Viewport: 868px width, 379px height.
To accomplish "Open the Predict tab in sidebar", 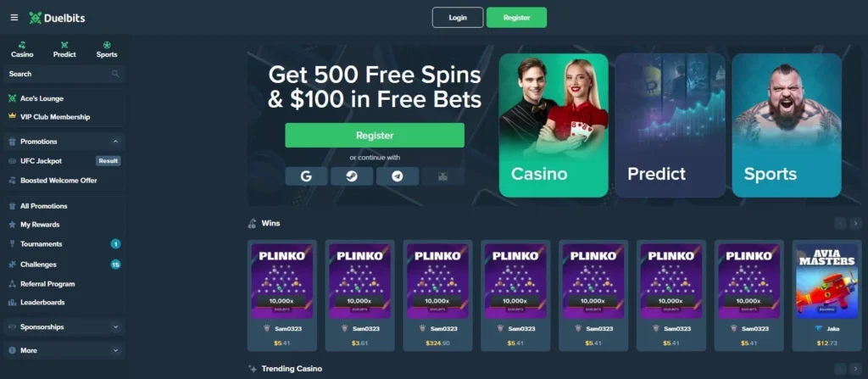I will click(64, 49).
